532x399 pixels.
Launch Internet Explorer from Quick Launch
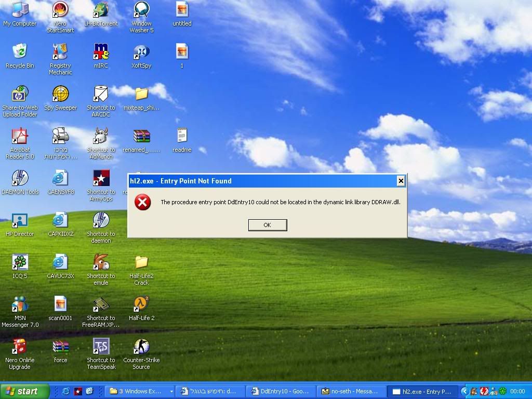65,391
